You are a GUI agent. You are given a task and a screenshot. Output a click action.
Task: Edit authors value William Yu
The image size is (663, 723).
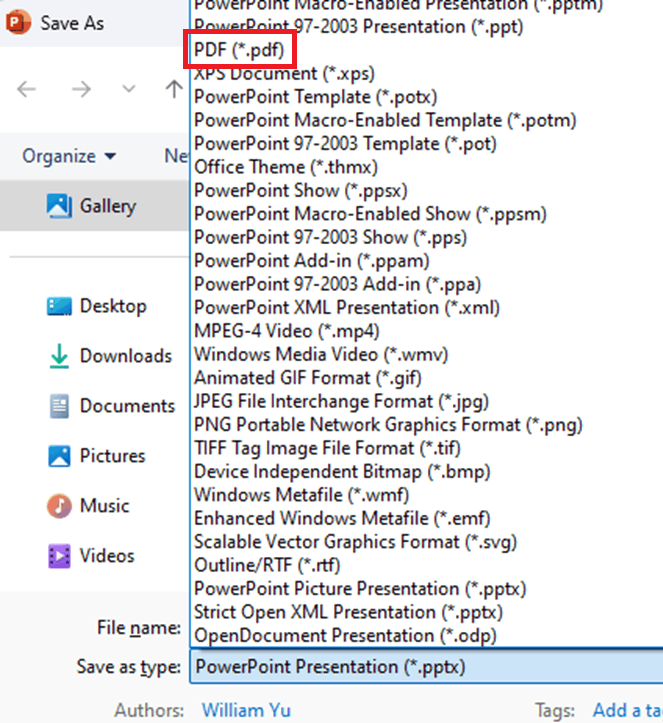click(x=246, y=710)
